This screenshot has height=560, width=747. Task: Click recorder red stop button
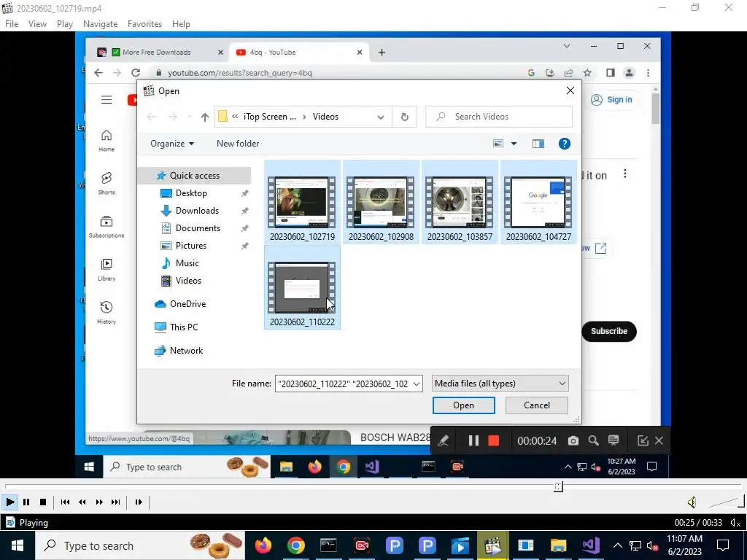494,441
